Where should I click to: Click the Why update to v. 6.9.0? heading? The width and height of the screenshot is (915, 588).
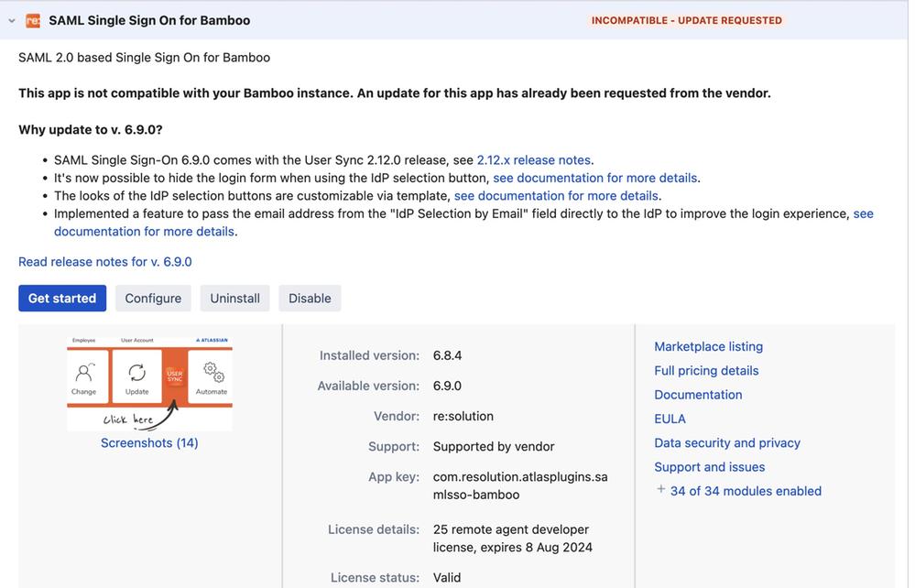click(91, 129)
